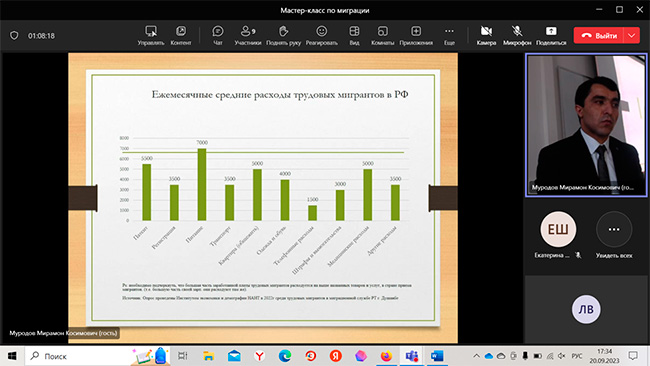Viewport: 650px width, 366px height.
Task: Unmute the Микрофон
Action: pyautogui.click(x=517, y=36)
